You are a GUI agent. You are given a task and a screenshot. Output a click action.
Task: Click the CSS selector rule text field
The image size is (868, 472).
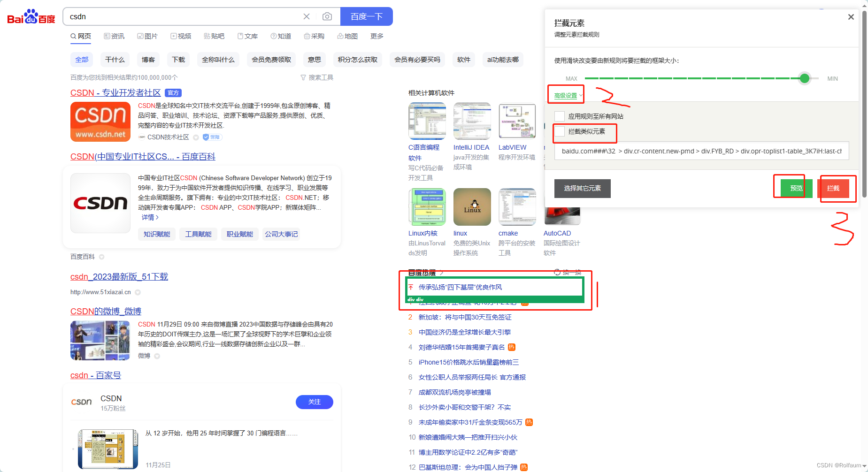[702, 151]
